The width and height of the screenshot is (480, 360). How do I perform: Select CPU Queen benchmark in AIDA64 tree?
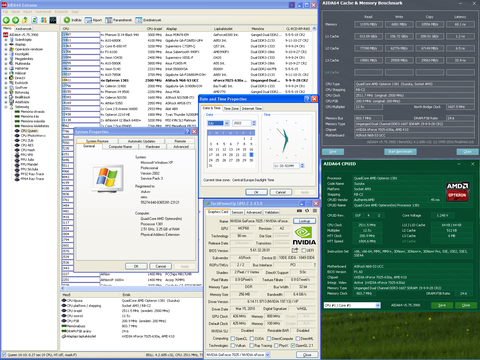[29, 131]
